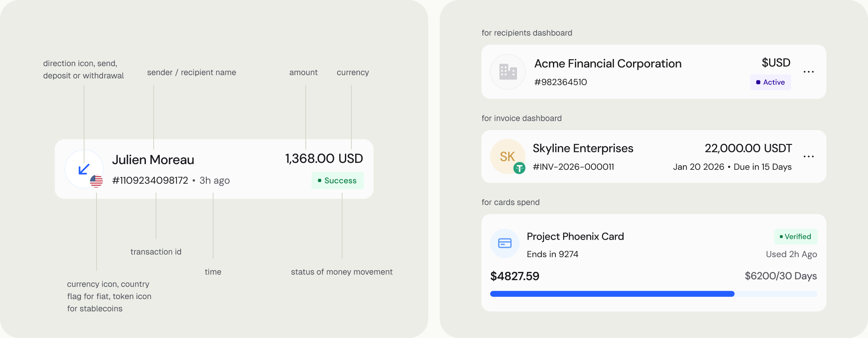This screenshot has height=338, width=868.
Task: Open the Project Phoenix Card title
Action: (x=575, y=237)
